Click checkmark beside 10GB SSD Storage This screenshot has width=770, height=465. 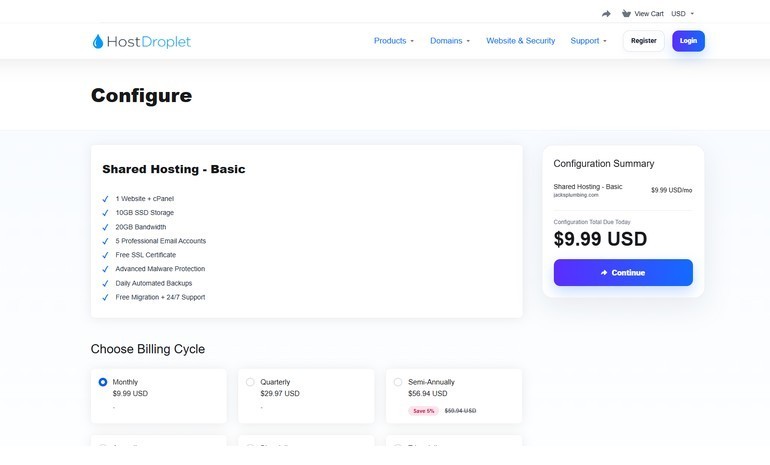click(105, 213)
